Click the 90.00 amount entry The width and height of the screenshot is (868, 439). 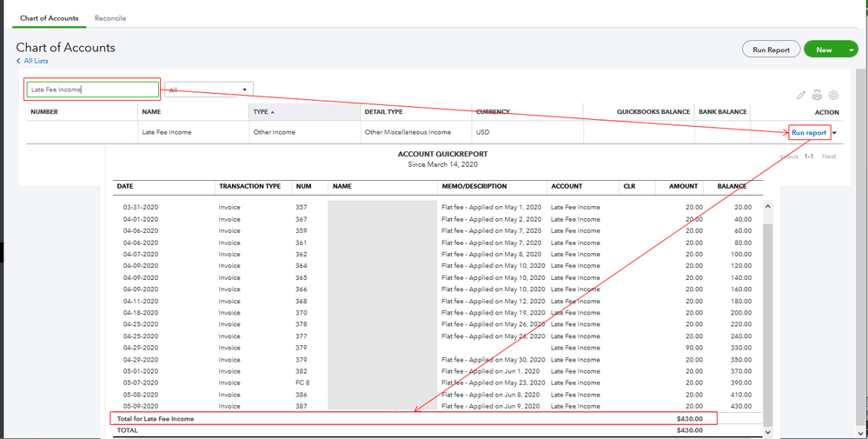coord(694,349)
